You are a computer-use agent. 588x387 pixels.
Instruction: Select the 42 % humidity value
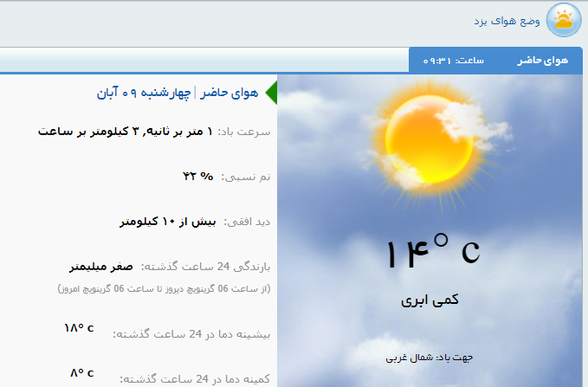[x=197, y=177]
